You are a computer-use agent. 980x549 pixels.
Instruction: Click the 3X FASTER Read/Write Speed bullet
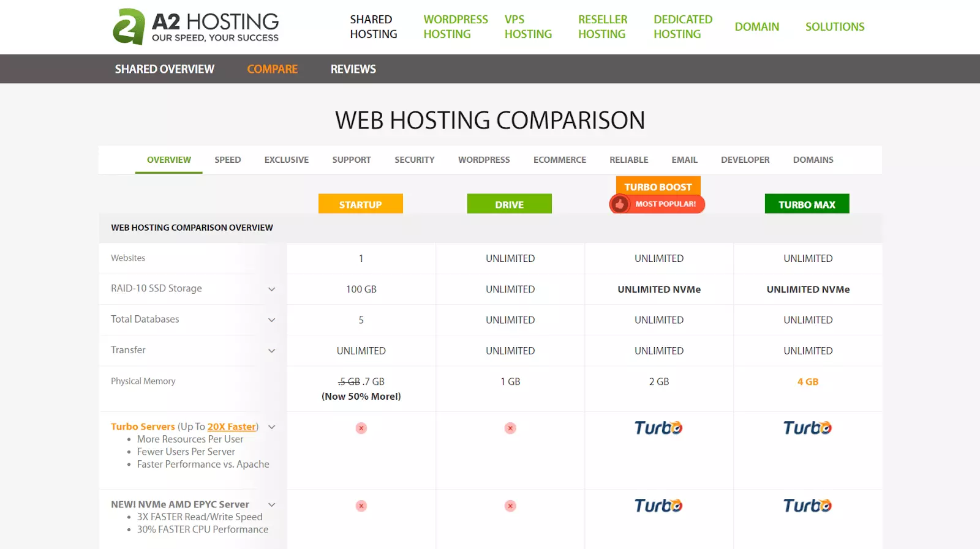pos(200,517)
